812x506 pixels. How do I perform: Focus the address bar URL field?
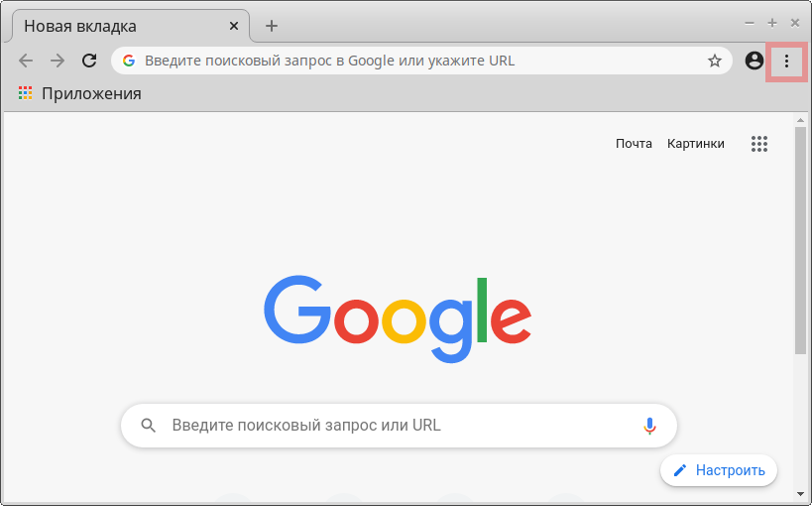421,61
